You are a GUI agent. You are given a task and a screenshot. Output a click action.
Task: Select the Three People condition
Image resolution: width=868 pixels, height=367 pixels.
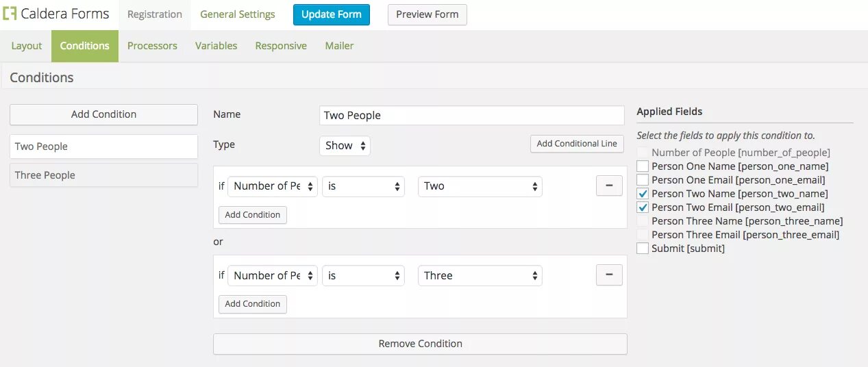pos(103,175)
